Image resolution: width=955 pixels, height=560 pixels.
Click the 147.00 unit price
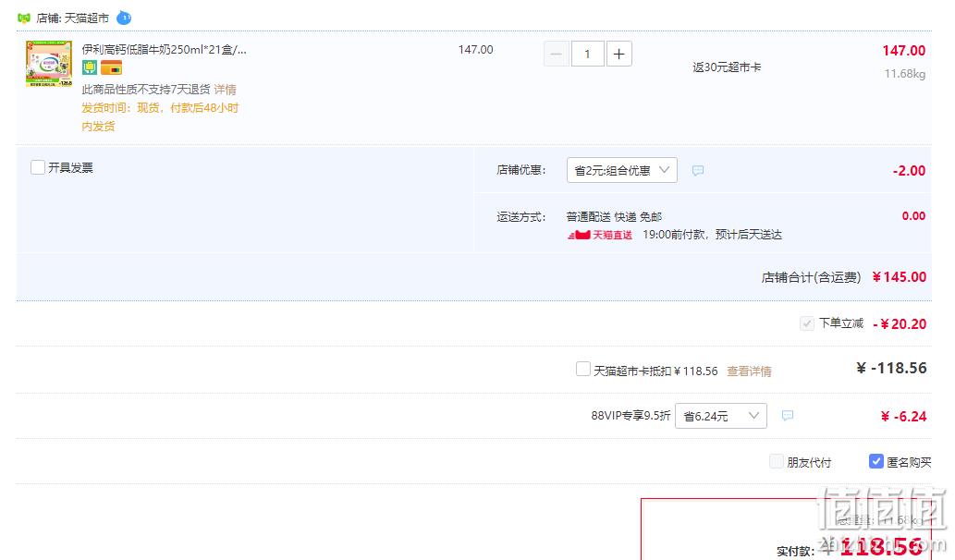476,49
